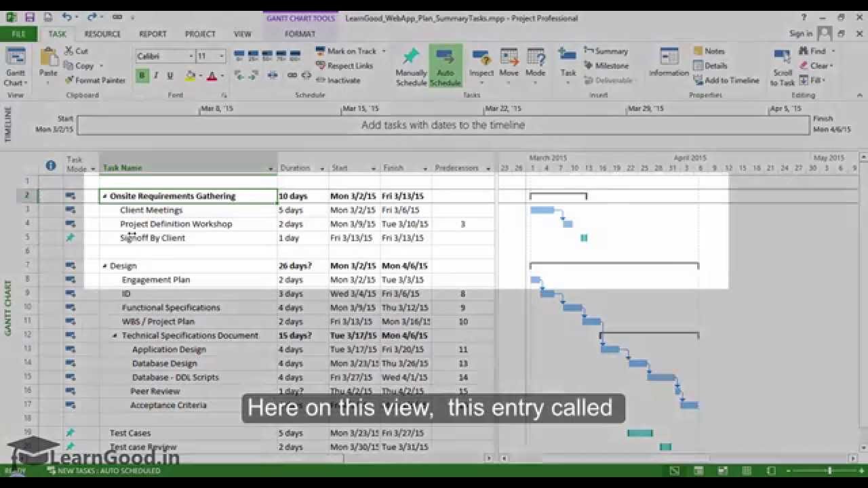Click the Unlink Tasks icon

(305, 75)
